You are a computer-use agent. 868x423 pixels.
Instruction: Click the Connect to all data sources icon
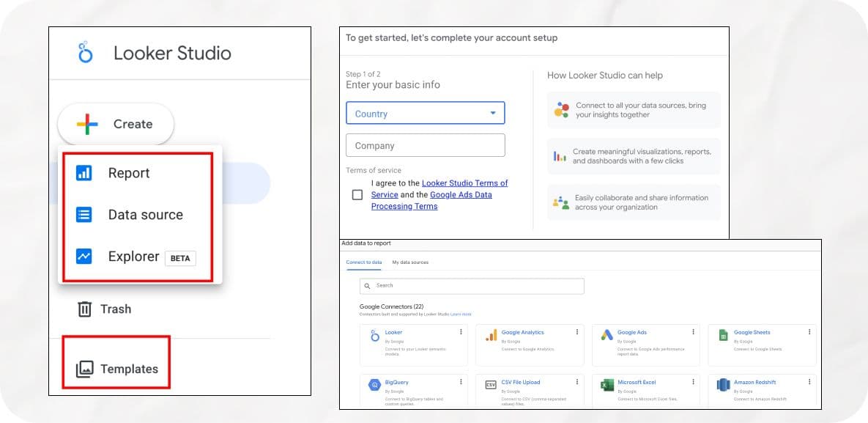pyautogui.click(x=561, y=110)
